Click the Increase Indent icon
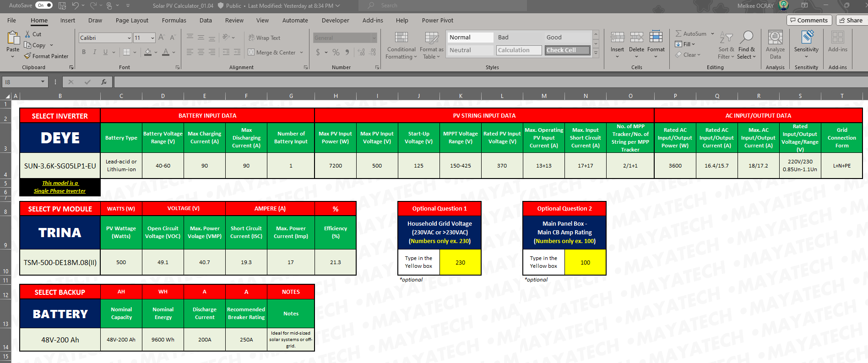 point(237,52)
